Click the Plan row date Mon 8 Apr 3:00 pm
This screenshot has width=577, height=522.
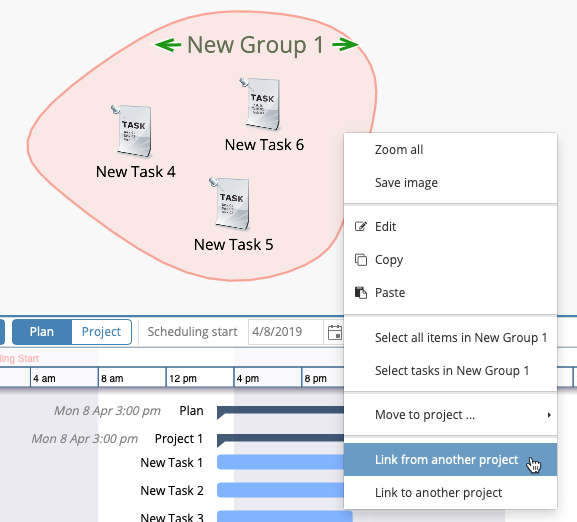click(x=107, y=411)
